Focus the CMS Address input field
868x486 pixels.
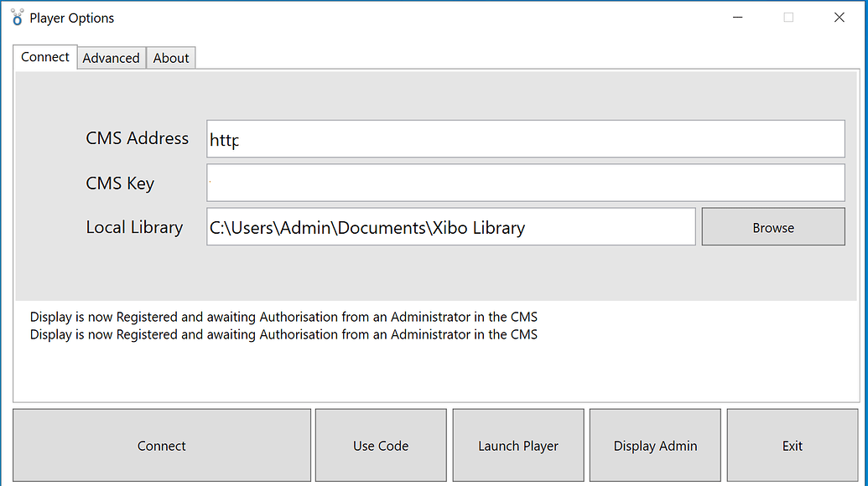click(x=525, y=139)
